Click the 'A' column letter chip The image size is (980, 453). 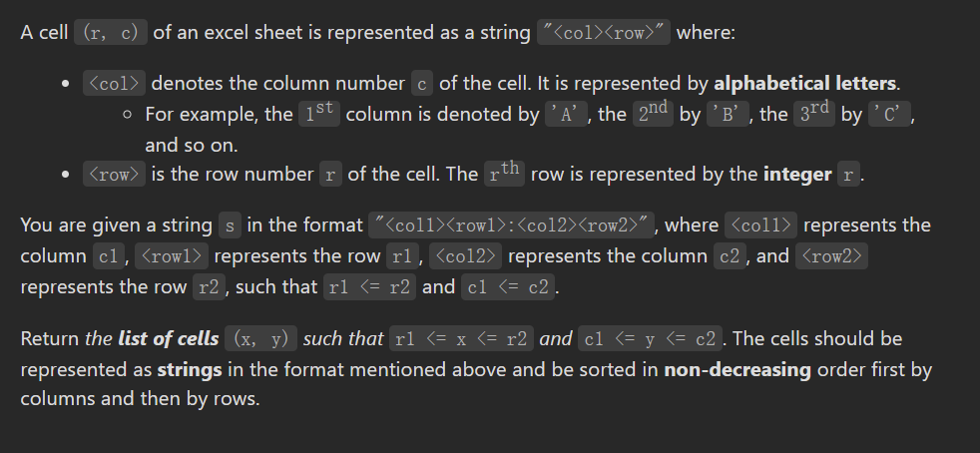pos(568,114)
